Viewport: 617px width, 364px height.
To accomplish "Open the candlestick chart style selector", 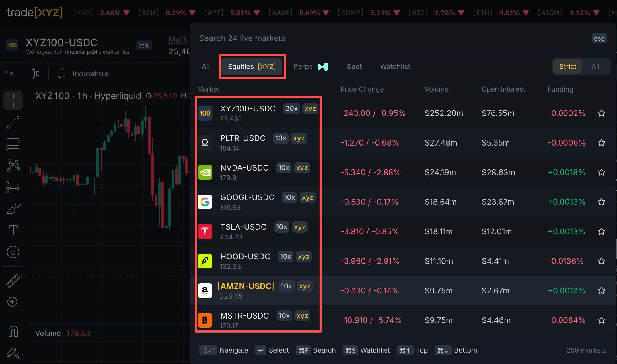I will click(x=35, y=74).
